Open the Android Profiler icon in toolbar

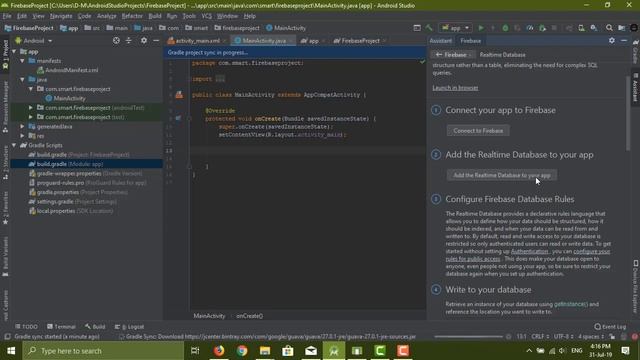pyautogui.click(x=530, y=28)
